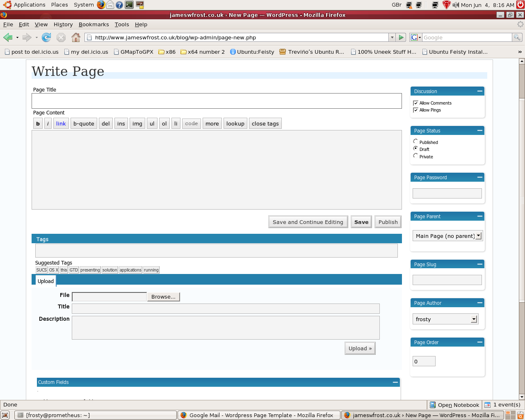Image resolution: width=525 pixels, height=420 pixels.
Task: Uncheck the Allow Comments checkbox
Action: [x=415, y=103]
